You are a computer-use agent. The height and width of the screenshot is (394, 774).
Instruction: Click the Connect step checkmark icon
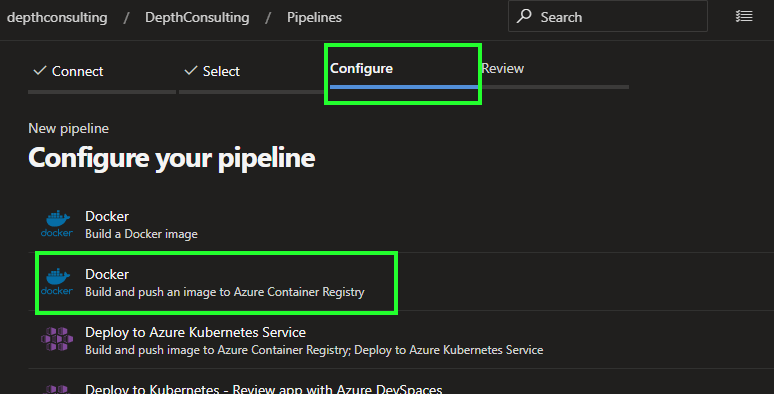coord(40,71)
